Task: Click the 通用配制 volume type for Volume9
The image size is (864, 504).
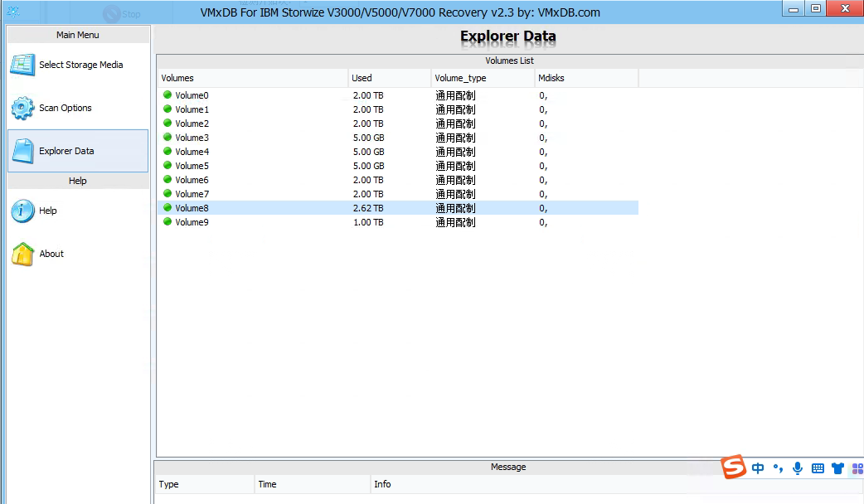Action: click(456, 222)
